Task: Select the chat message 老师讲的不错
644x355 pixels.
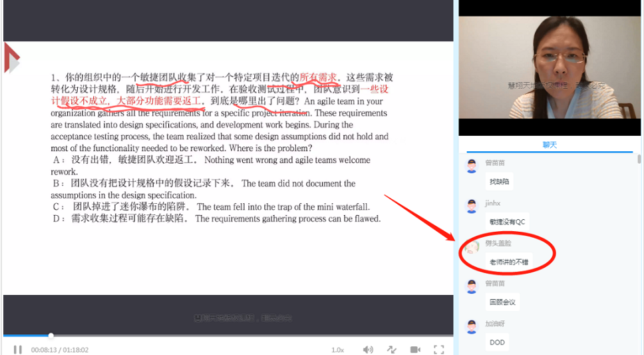Action: (x=510, y=262)
